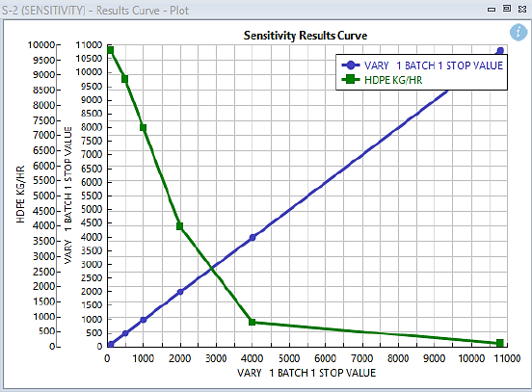Click the blue info icon on plot
This screenshot has width=532, height=392.
pyautogui.click(x=519, y=32)
